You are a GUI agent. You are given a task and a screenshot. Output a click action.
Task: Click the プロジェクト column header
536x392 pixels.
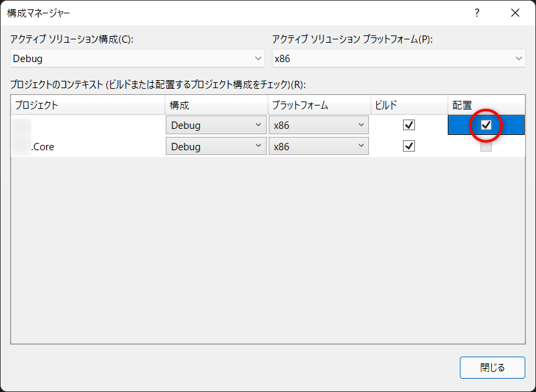(x=88, y=106)
